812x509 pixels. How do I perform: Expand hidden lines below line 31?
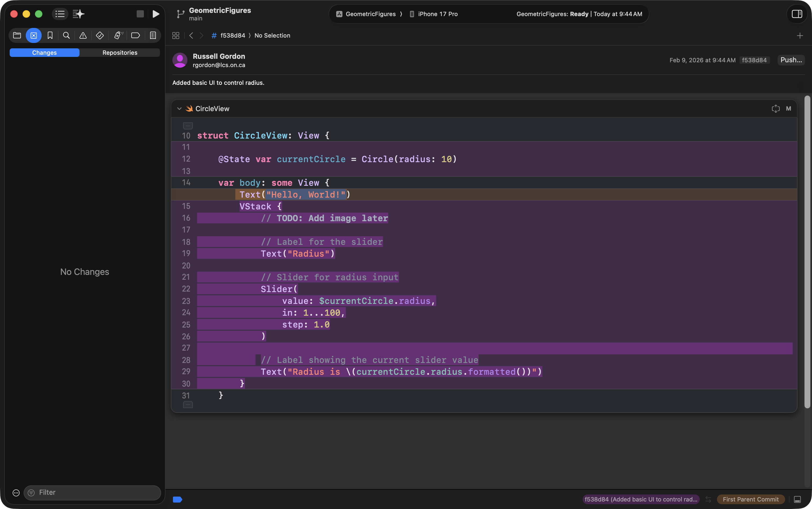pyautogui.click(x=188, y=405)
